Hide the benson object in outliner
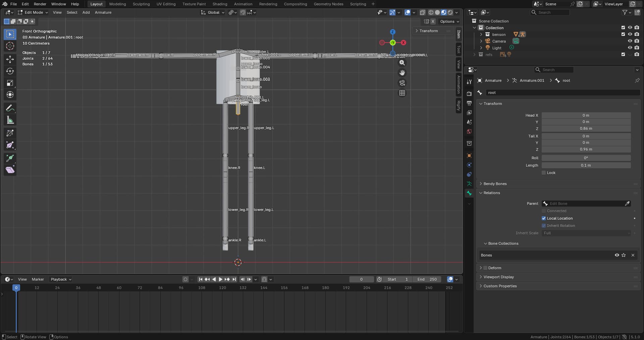644x340 pixels. (x=630, y=34)
